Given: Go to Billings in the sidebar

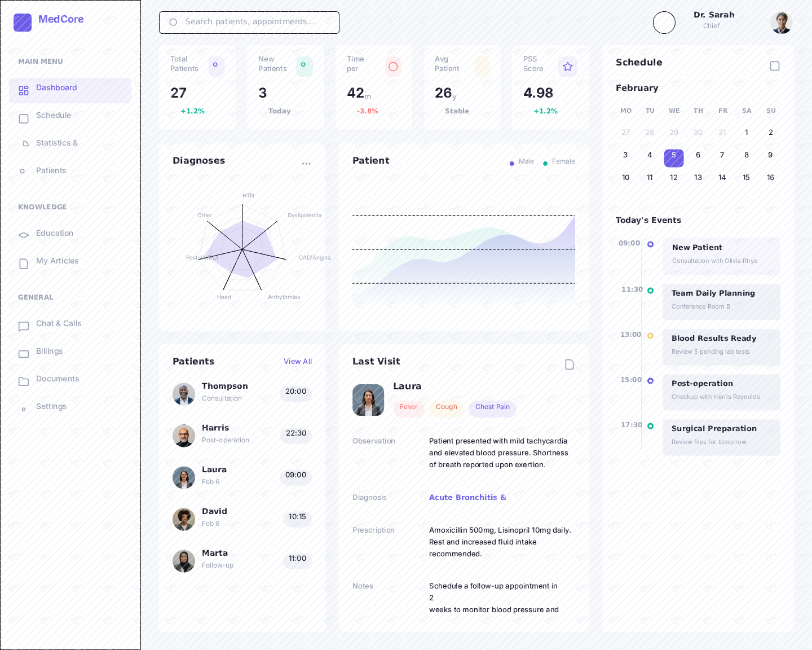Looking at the screenshot, I should 50,352.
